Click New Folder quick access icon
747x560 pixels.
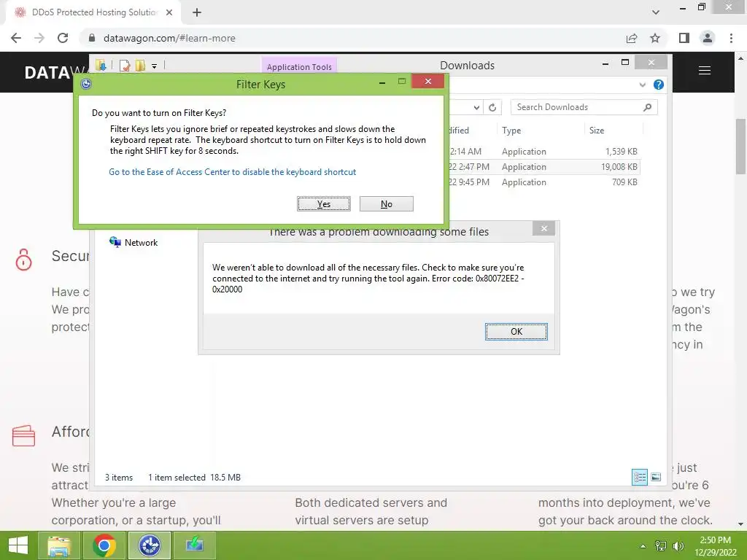[140, 66]
